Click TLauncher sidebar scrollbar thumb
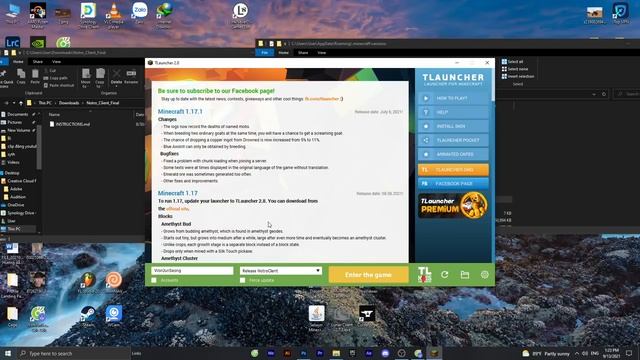Image resolution: width=640 pixels, height=360 pixels. 493,85
